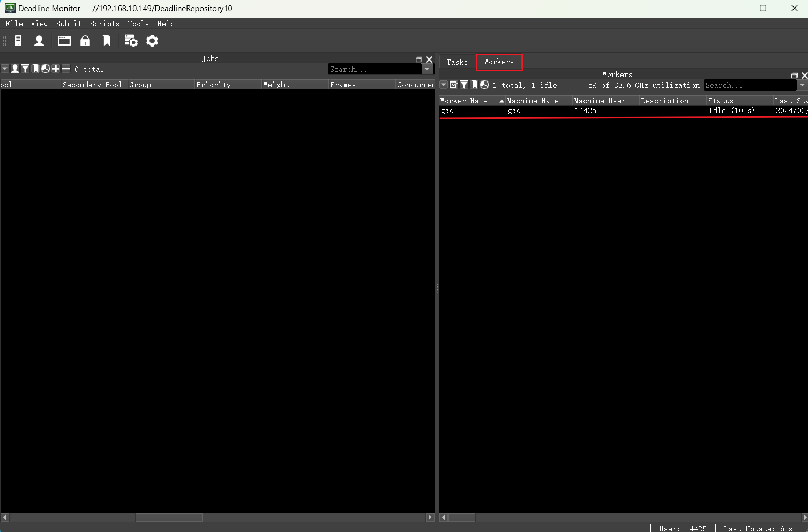Click the funnel filter icon in the Workers panel
This screenshot has width=808, height=532.
tap(464, 85)
